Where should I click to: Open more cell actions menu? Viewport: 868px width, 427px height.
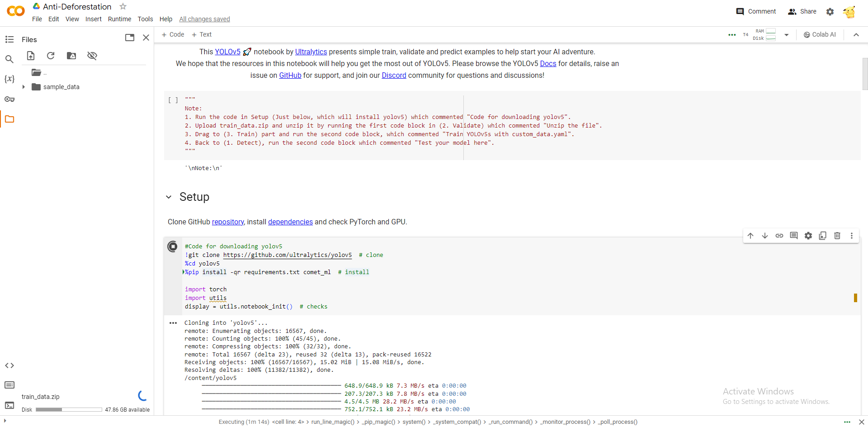(x=852, y=236)
